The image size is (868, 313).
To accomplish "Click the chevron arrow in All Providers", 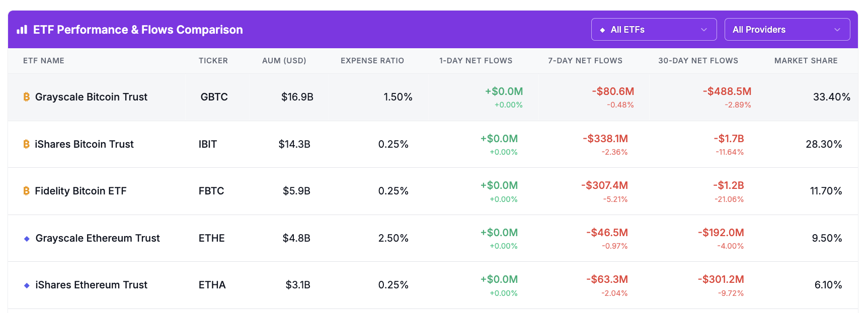I will 837,30.
